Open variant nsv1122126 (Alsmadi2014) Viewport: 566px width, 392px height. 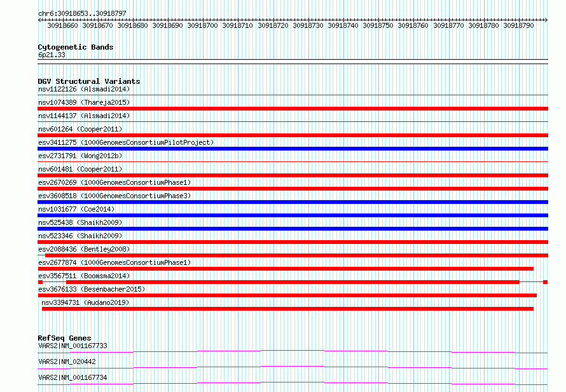(84, 89)
